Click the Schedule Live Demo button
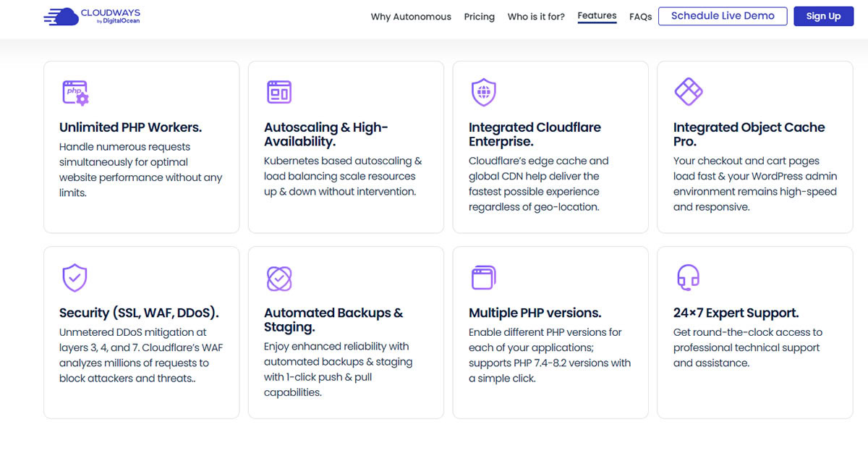The width and height of the screenshot is (868, 456). (x=723, y=16)
